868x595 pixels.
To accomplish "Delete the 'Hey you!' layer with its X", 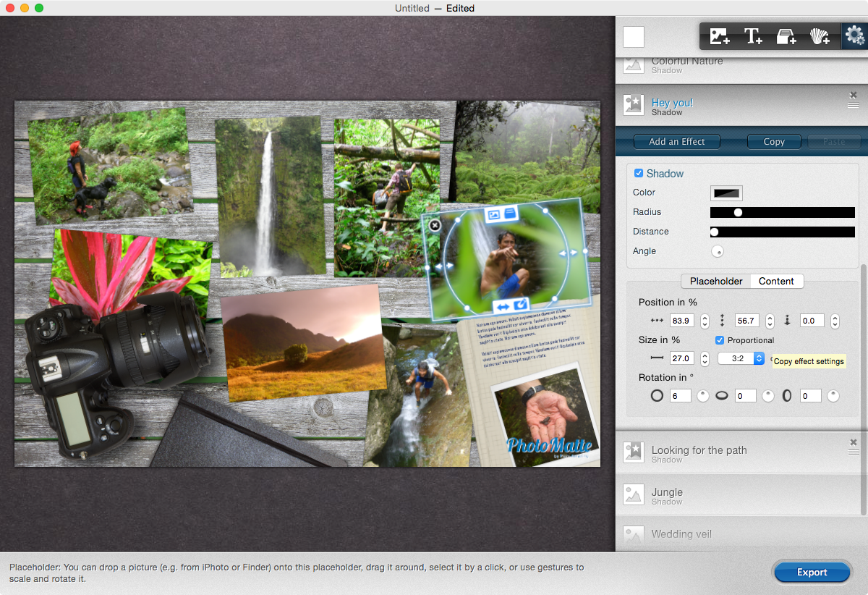I will point(854,95).
